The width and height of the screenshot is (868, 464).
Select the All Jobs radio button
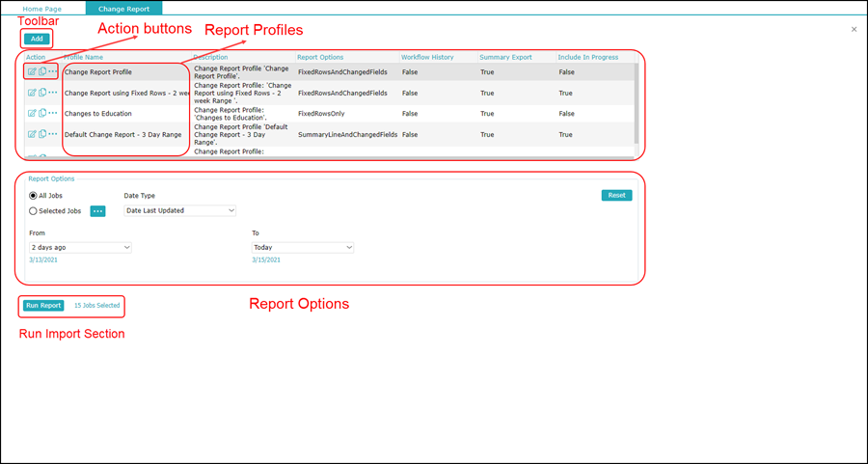click(33, 196)
